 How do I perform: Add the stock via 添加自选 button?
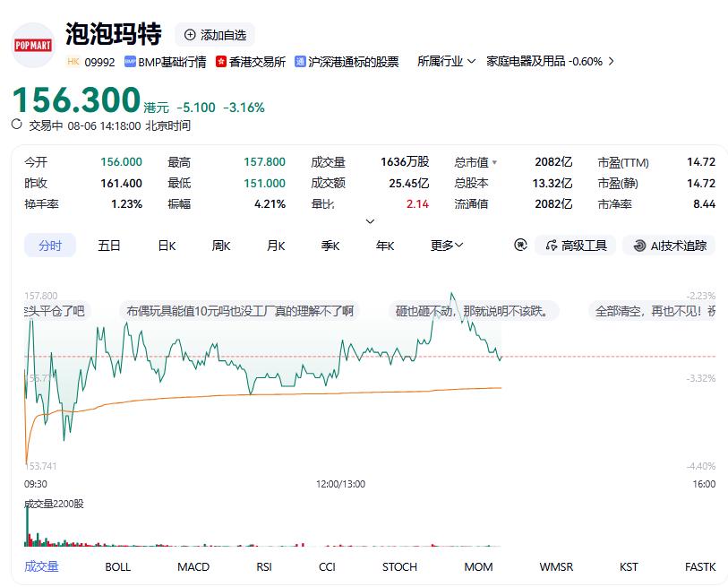point(215,35)
